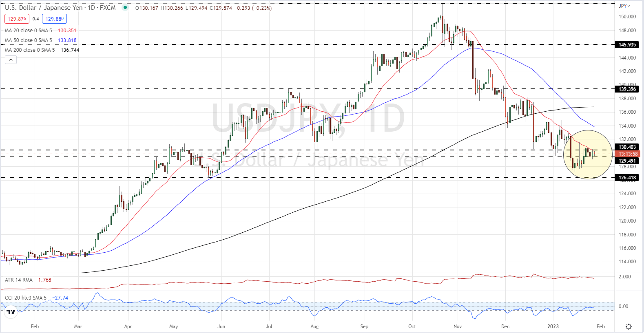This screenshot has height=333, width=644.
Task: Click the Oct label on the time axis
Action: 412,326
